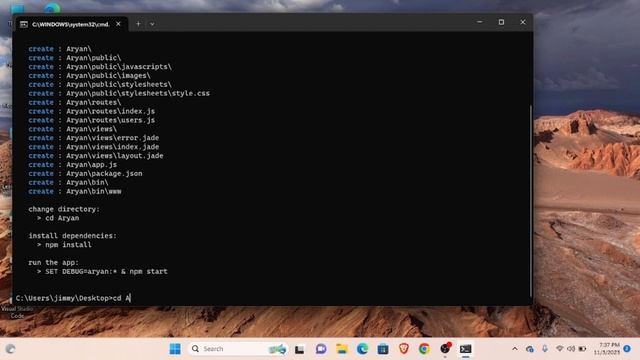Launch Microsoft Edge from the taskbar
The width and height of the screenshot is (640, 360).
(x=362, y=349)
